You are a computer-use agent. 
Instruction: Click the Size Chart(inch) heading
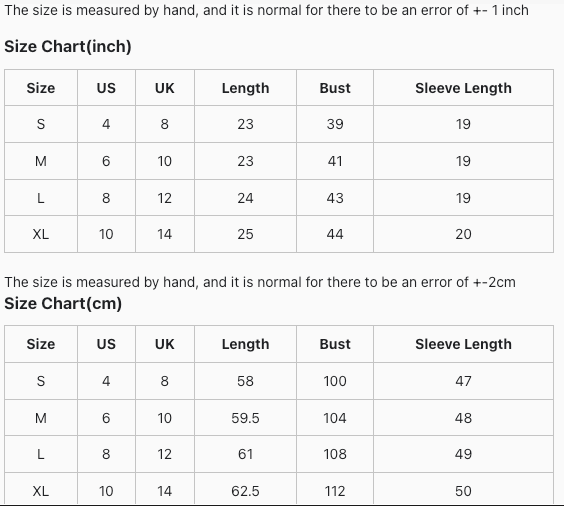point(68,47)
